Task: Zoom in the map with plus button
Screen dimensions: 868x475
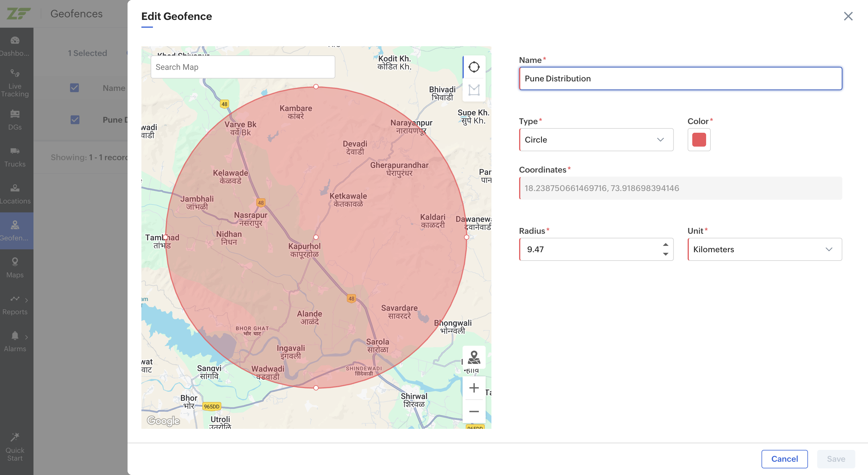Action: coord(474,388)
